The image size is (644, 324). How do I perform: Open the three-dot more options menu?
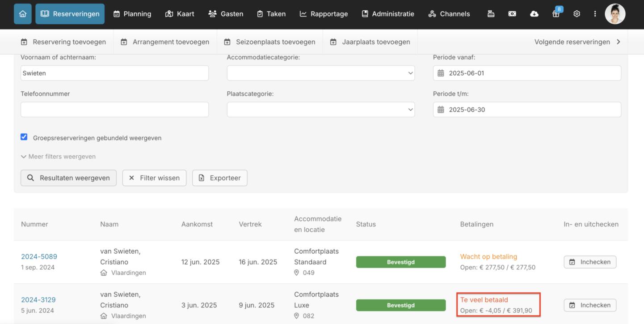click(595, 14)
